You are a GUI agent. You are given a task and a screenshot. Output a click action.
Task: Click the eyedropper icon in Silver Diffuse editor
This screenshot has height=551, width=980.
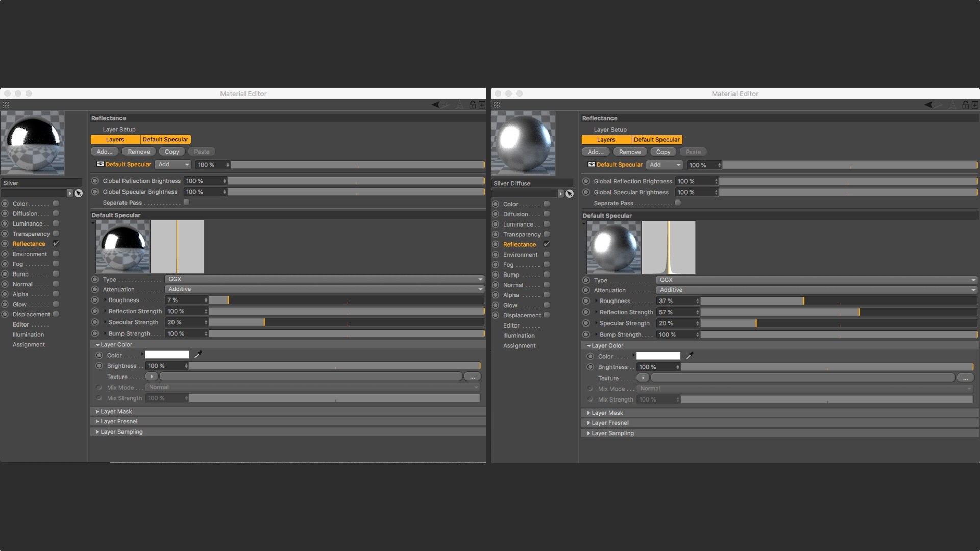[x=689, y=356]
